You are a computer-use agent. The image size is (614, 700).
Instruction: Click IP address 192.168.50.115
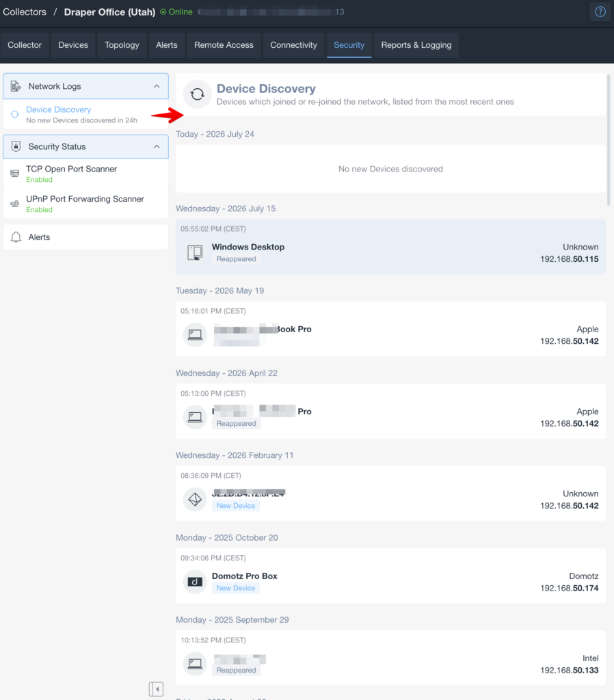(x=570, y=259)
